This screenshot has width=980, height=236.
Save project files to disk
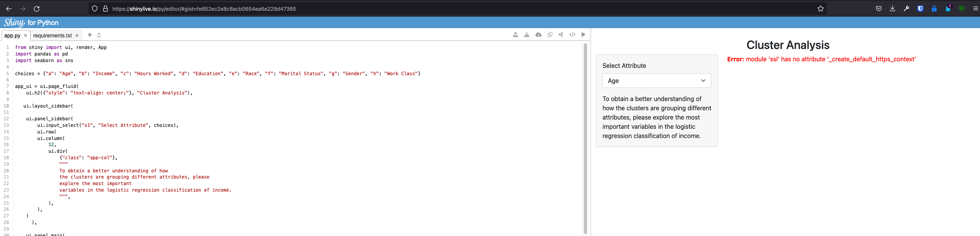527,35
